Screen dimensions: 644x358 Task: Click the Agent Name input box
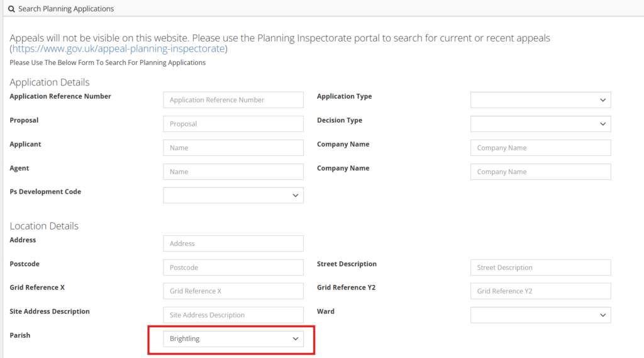pyautogui.click(x=233, y=172)
